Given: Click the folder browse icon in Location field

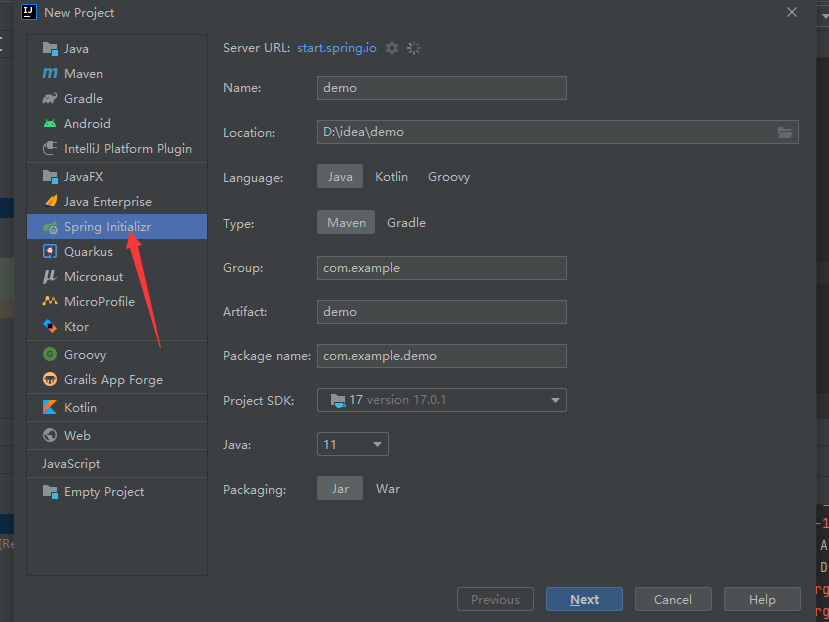Looking at the screenshot, I should [785, 132].
